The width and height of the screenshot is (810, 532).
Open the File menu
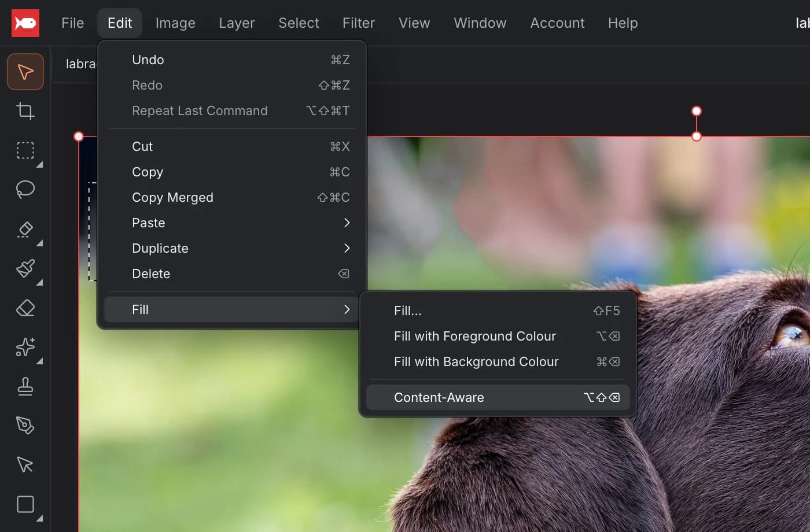point(73,23)
